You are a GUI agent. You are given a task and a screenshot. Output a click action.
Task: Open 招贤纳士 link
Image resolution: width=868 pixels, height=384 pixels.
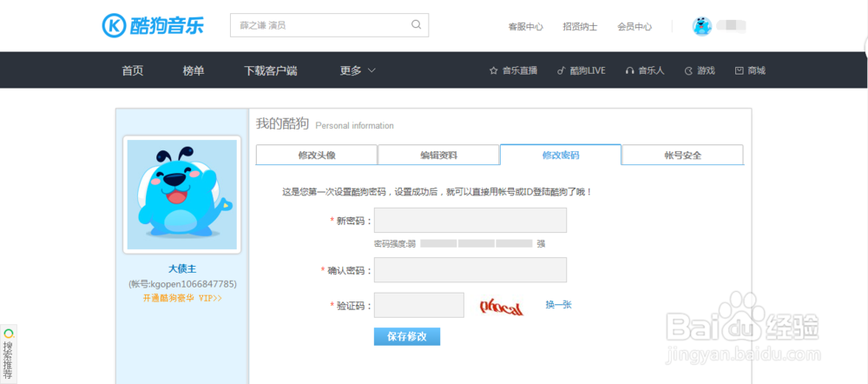pyautogui.click(x=580, y=27)
